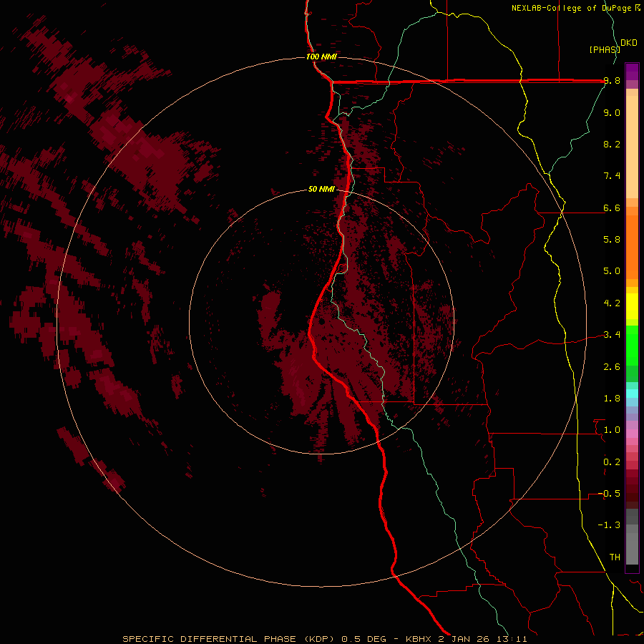Image resolution: width=644 pixels, height=644 pixels.
Task: Click the 2.6 scale value
Action: pos(612,367)
